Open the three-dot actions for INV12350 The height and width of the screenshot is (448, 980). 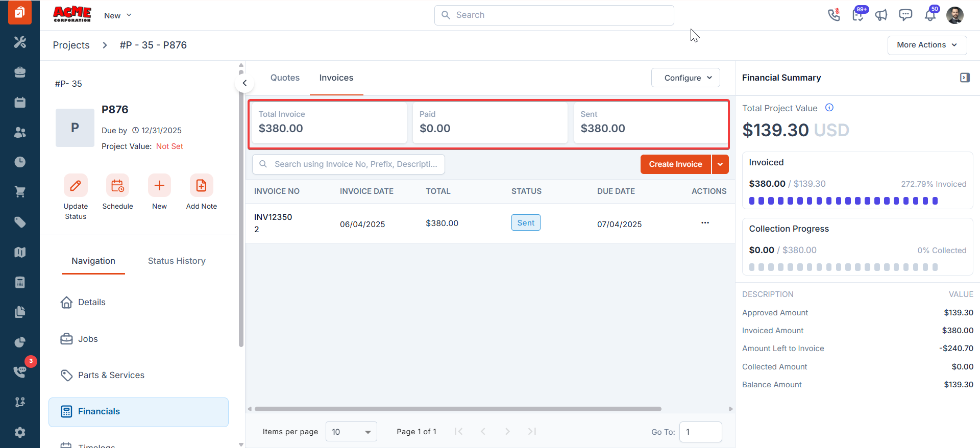[x=705, y=223]
